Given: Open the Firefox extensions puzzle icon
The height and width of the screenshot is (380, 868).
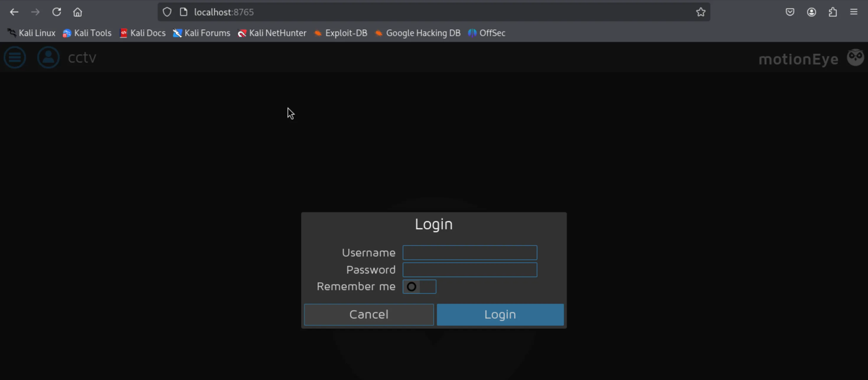Looking at the screenshot, I should pos(833,12).
